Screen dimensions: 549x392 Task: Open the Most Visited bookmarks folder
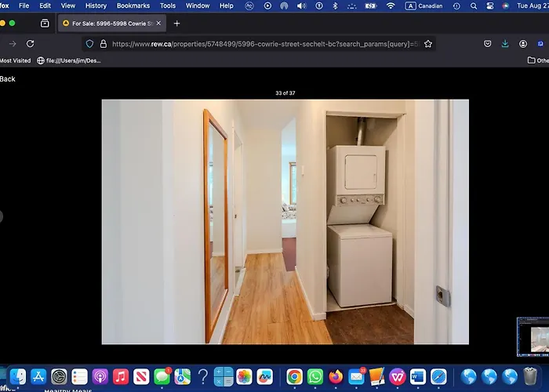pyautogui.click(x=15, y=60)
